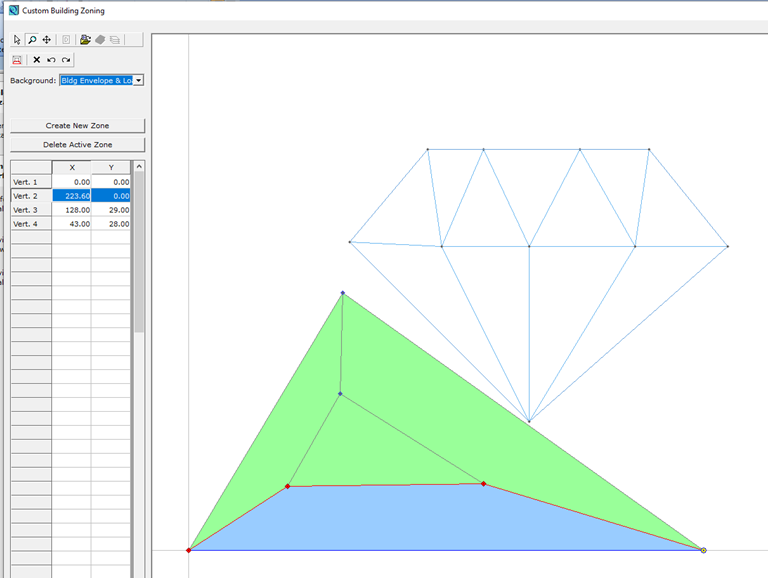Click Create New Zone button
Screen dimensions: 768x578
tap(77, 125)
